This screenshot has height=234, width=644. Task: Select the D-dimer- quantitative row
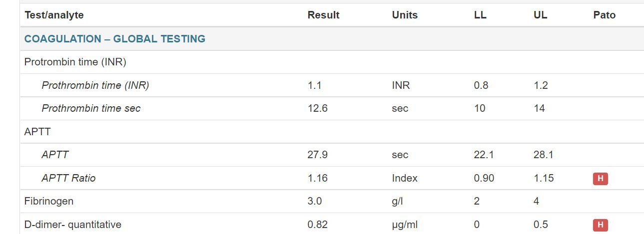(x=73, y=225)
